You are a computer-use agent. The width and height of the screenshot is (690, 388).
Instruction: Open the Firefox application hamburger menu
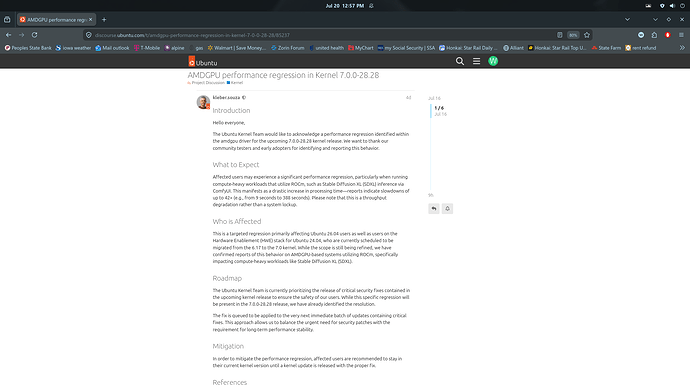[681, 35]
